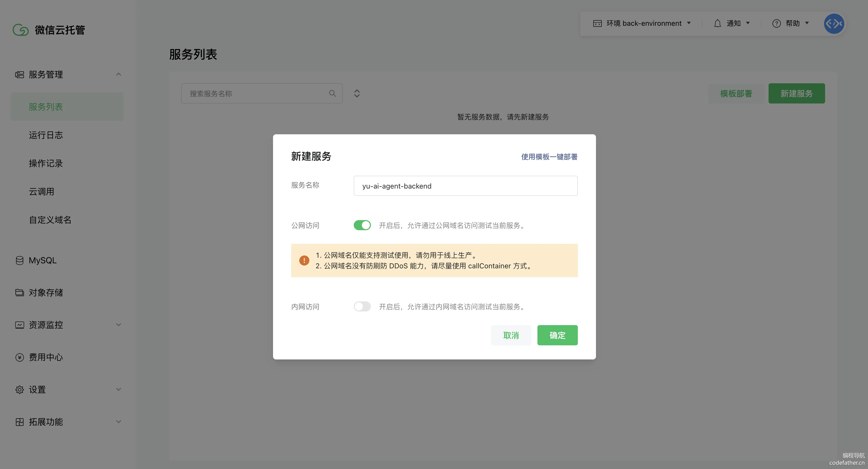
Task: Click the 内网访问 description text
Action: pos(452,306)
